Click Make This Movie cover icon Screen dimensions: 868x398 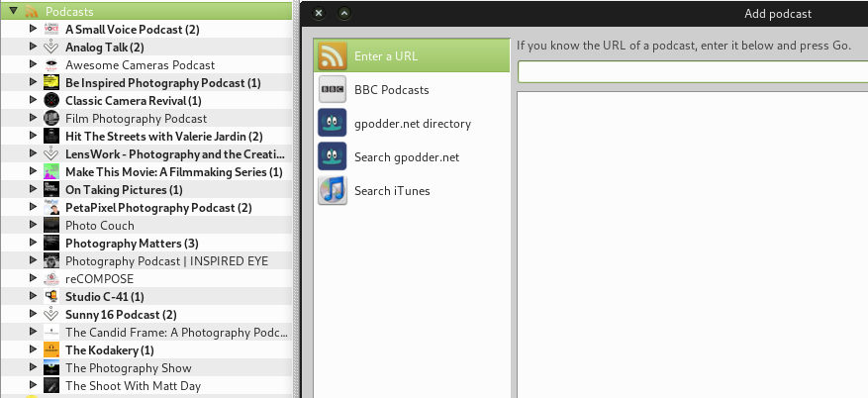(x=50, y=171)
